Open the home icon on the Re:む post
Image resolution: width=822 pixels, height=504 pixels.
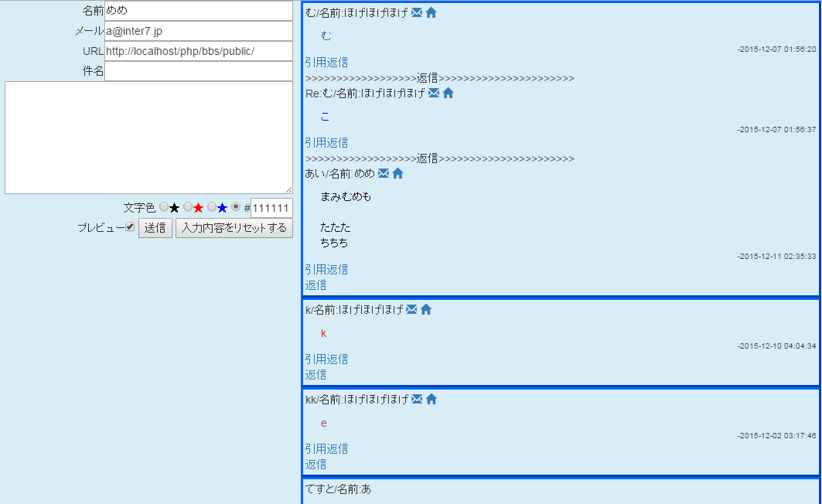(x=449, y=94)
